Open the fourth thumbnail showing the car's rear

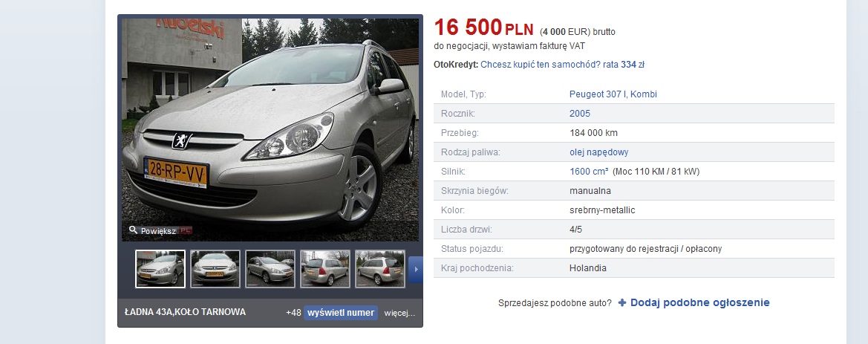click(325, 269)
